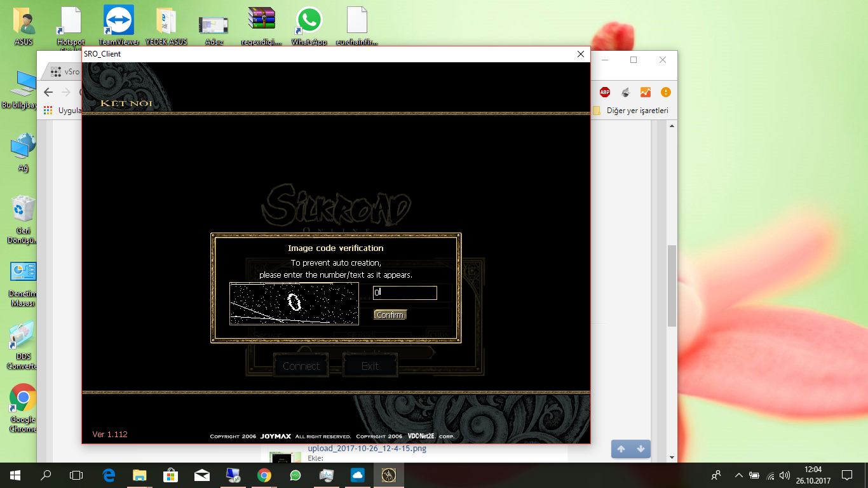Open the green MSG app on taskbar
Viewport: 868px width, 488px height.
click(295, 475)
